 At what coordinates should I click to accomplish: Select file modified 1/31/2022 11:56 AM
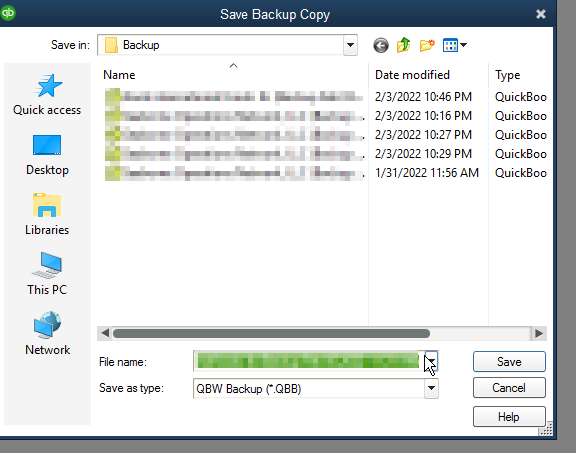(325, 173)
